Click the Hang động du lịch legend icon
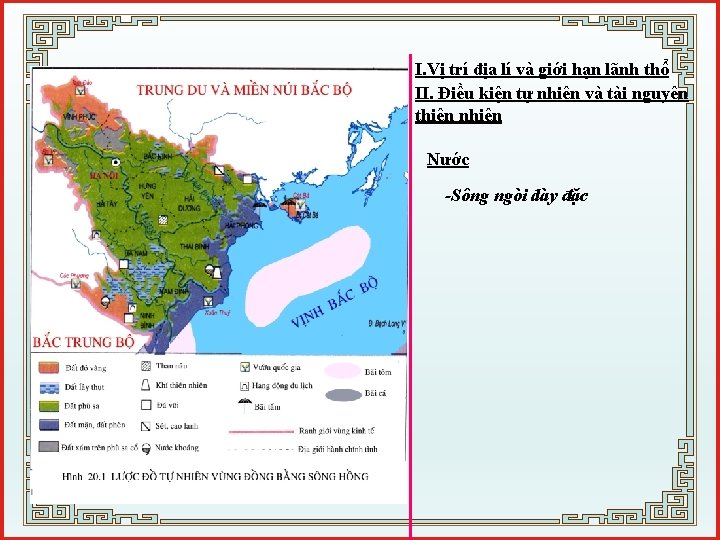This screenshot has height=540, width=720. tap(245, 387)
